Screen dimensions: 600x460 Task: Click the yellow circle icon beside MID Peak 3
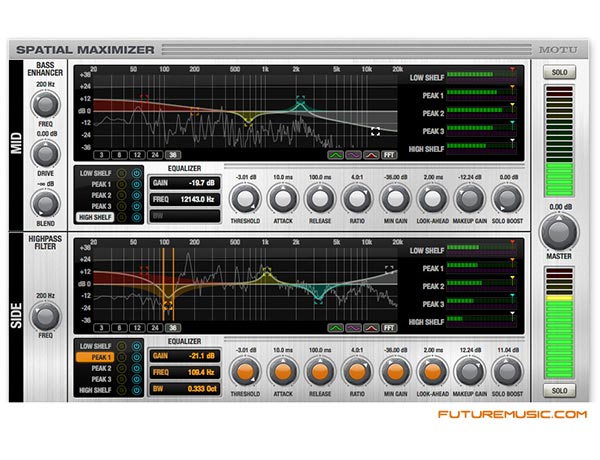(x=121, y=207)
